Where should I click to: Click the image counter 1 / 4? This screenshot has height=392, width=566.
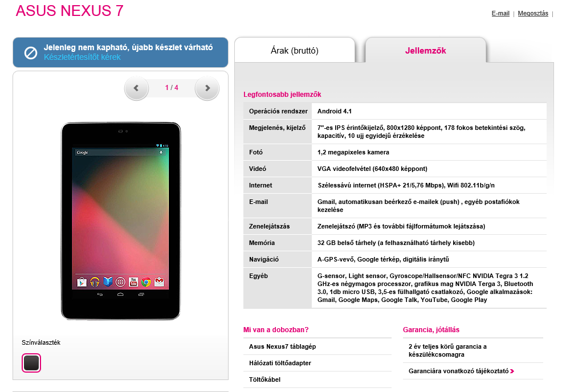172,88
